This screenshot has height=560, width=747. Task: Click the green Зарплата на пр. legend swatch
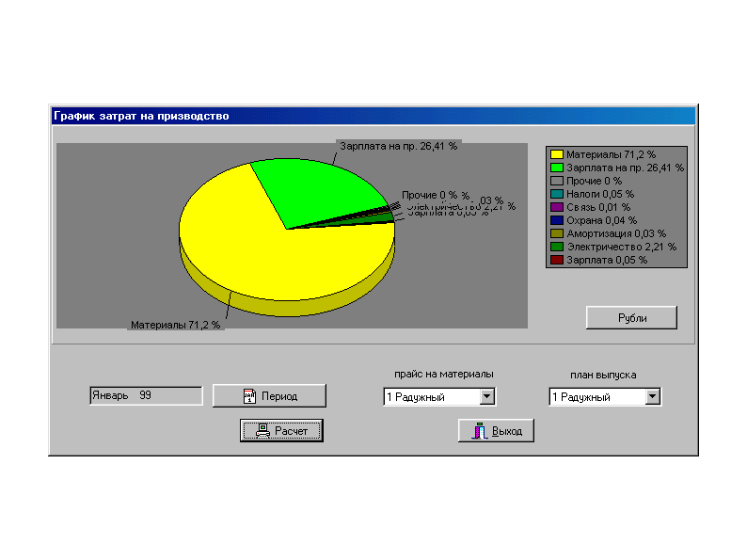(557, 167)
